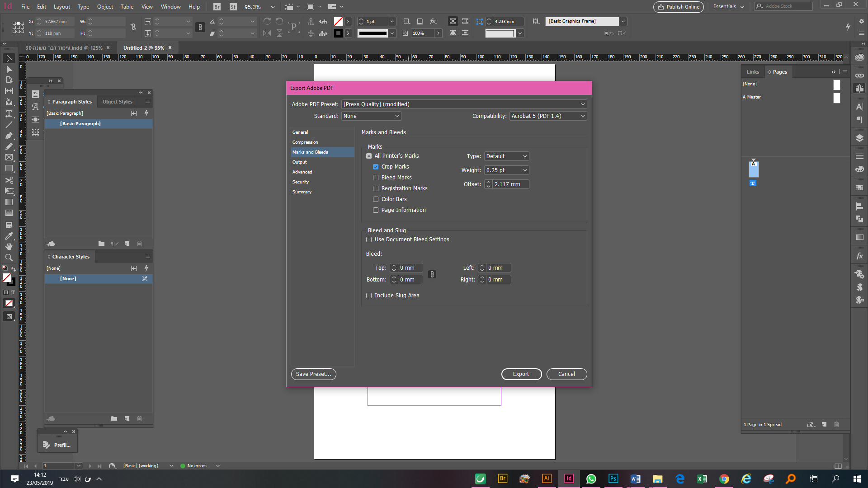868x488 pixels.
Task: Click the Bridge icon in menu bar
Action: 217,7
